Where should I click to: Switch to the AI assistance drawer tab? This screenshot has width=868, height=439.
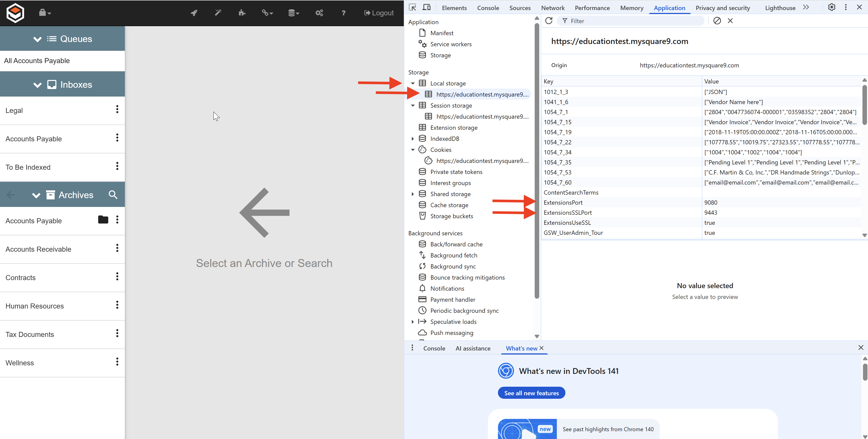(473, 348)
